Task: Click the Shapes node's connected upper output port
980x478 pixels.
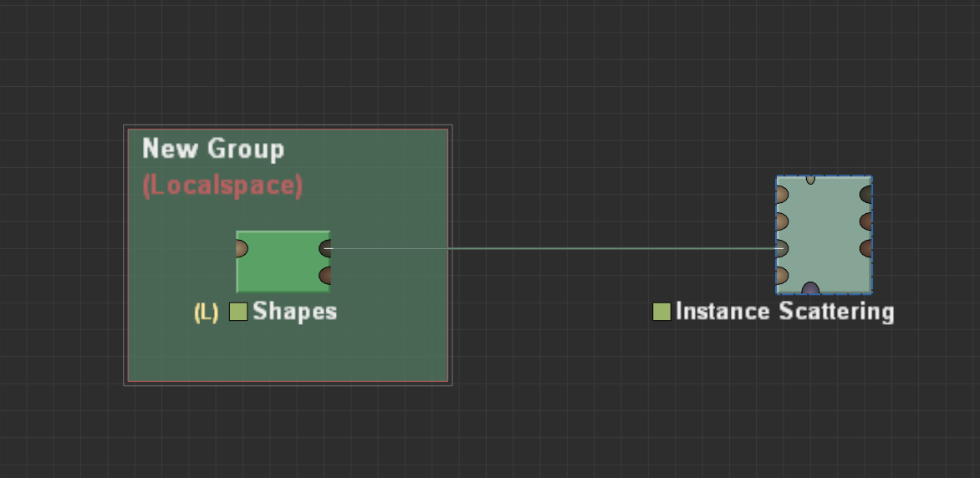Action: pos(325,249)
